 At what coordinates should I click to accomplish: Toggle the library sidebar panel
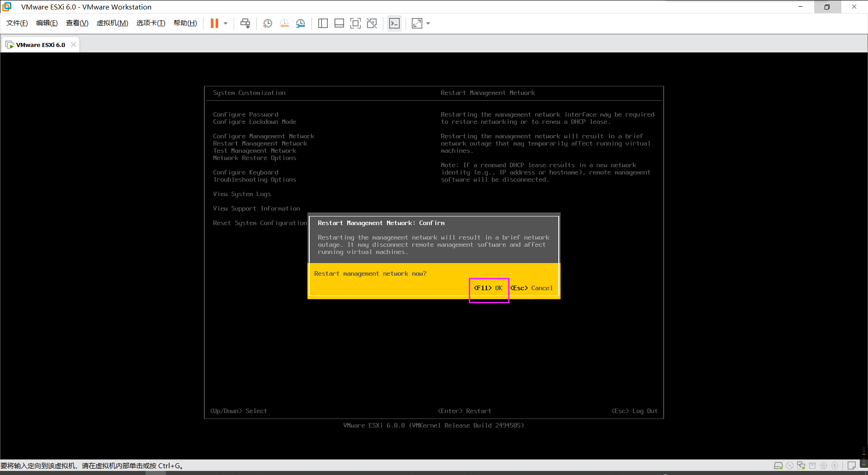pyautogui.click(x=323, y=24)
